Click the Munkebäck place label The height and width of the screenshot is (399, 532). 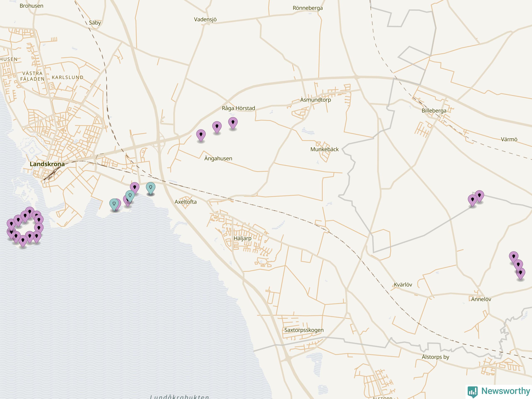pyautogui.click(x=324, y=149)
